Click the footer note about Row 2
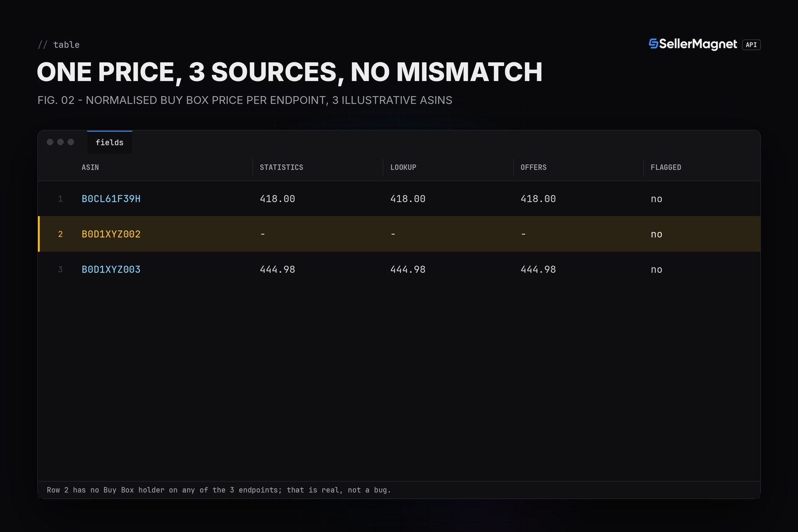This screenshot has height=532, width=798. click(219, 490)
